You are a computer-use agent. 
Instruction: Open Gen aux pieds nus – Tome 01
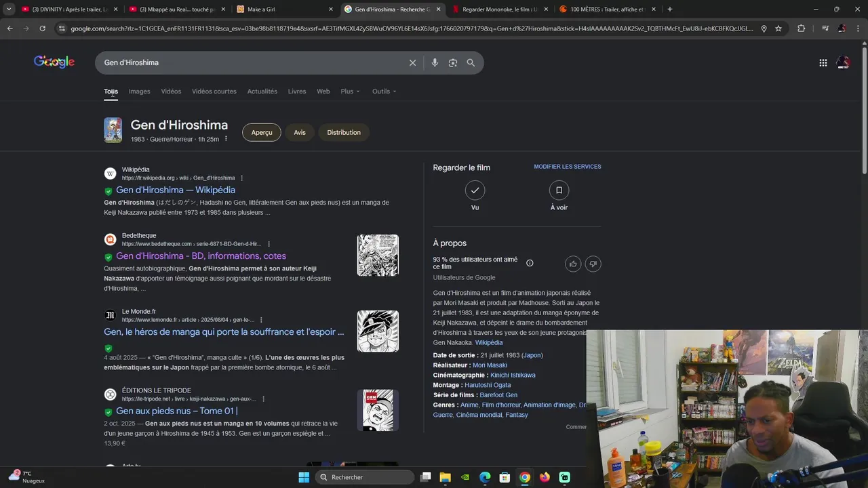176,411
